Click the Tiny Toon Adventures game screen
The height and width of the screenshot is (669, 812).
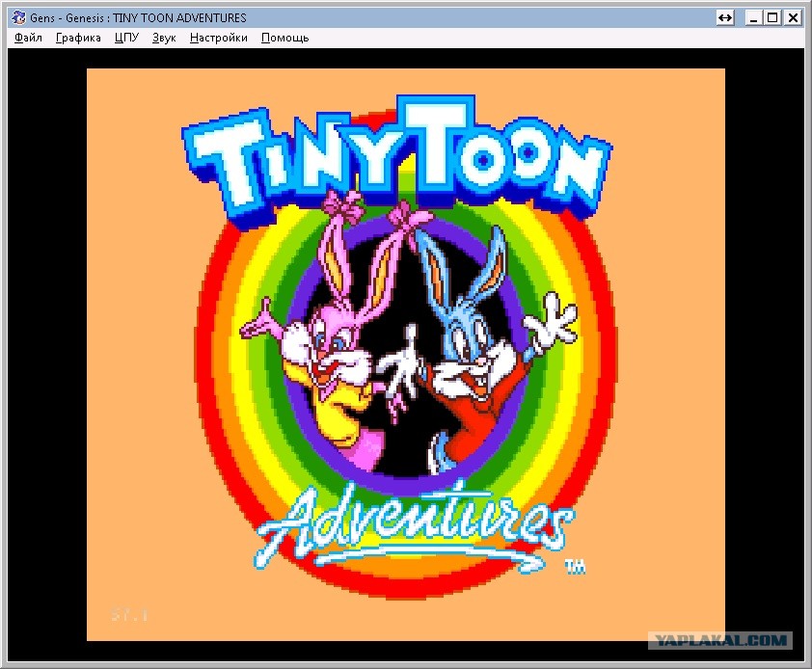[x=405, y=355]
